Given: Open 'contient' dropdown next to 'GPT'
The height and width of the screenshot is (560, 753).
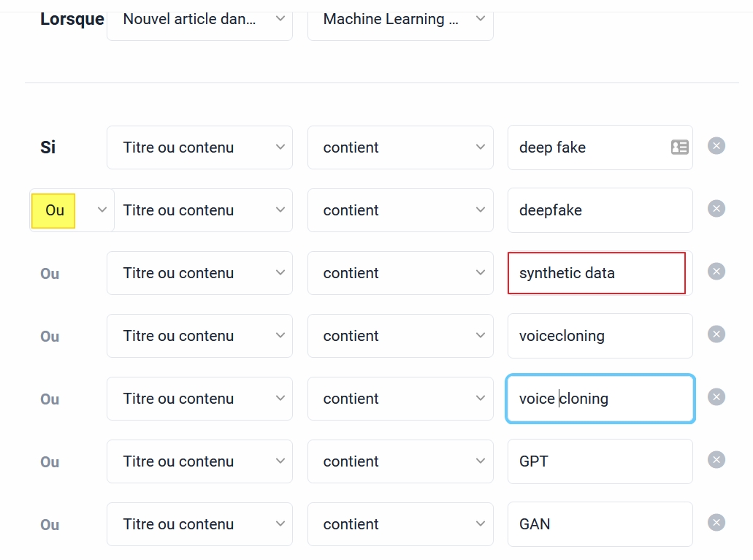Looking at the screenshot, I should point(400,461).
